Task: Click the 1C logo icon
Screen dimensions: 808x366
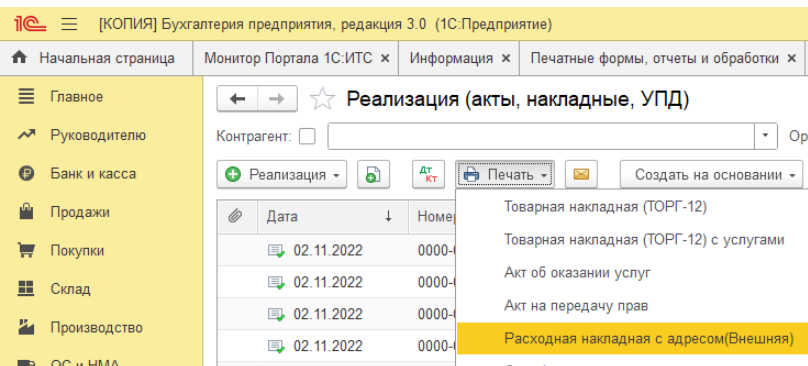Action: tap(30, 24)
